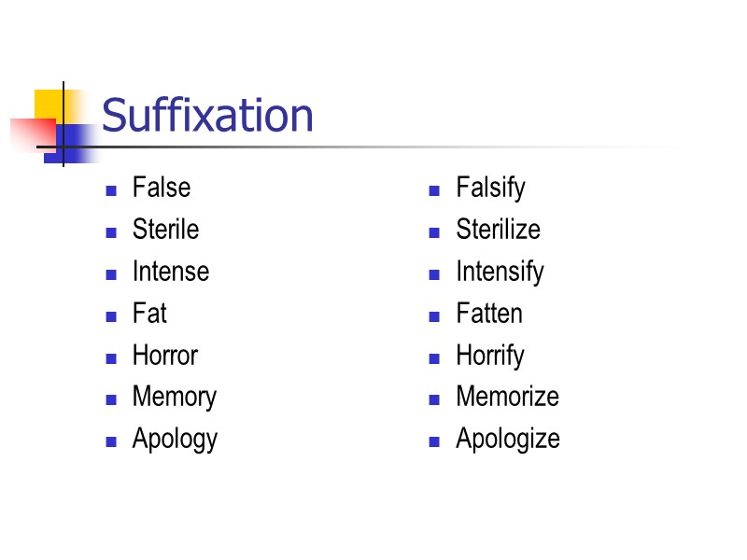Click the bullet marker before False
The height and width of the screenshot is (560, 747).
[111, 190]
